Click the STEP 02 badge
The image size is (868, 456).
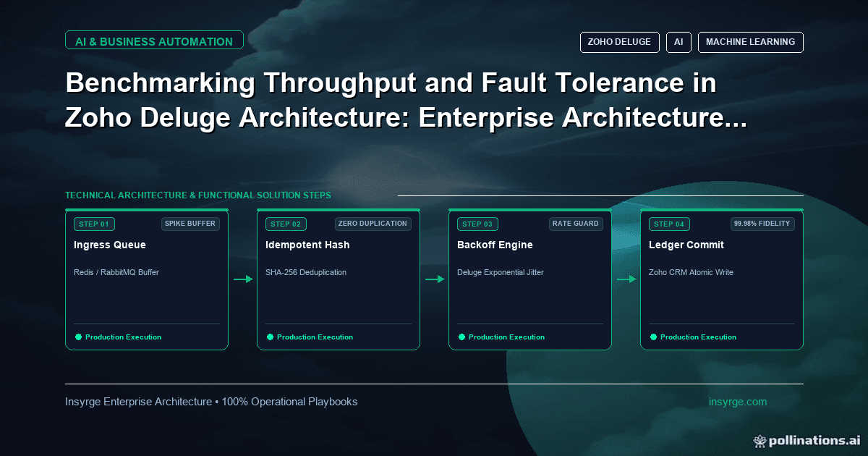pos(286,224)
